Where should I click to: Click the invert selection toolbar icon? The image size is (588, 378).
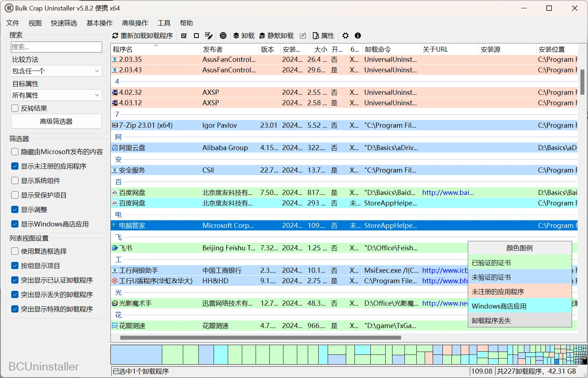coord(209,35)
